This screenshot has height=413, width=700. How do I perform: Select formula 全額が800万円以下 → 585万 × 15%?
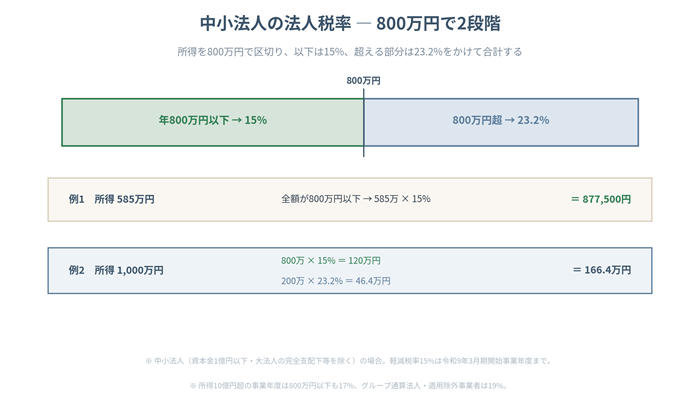(356, 199)
